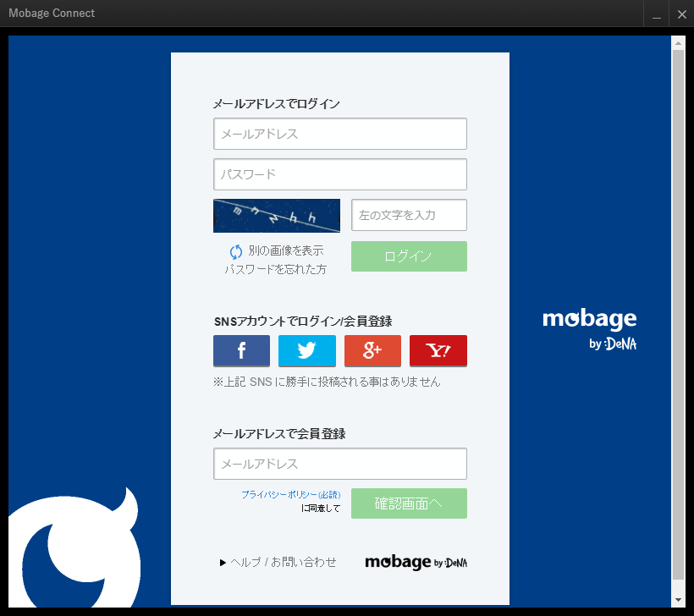This screenshot has height=616, width=694.
Task: Click the captcha image
Action: [277, 216]
